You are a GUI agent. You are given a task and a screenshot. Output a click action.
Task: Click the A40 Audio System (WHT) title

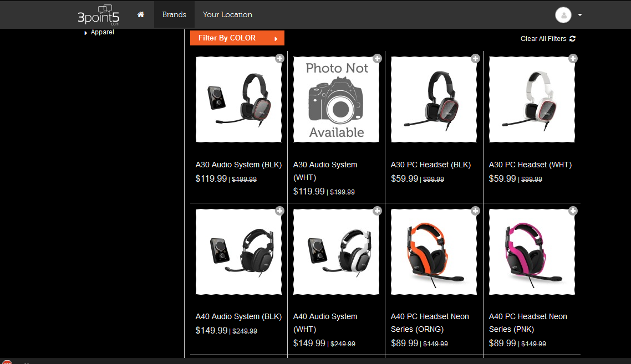point(325,323)
